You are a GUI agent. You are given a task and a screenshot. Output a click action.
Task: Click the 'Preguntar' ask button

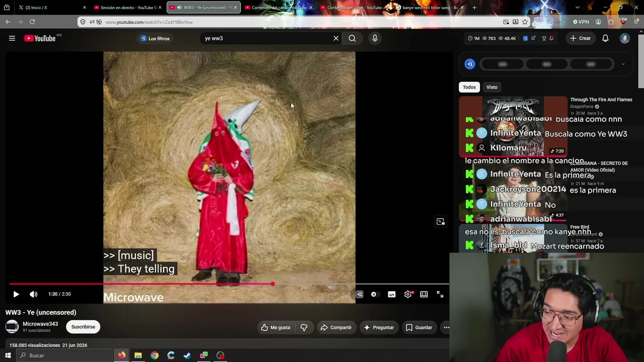(379, 327)
